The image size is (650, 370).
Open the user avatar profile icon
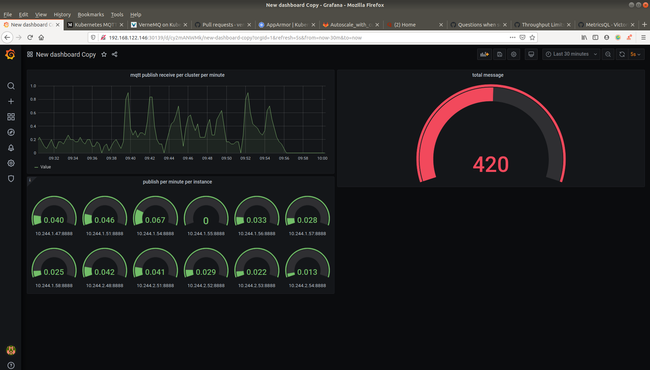(11, 350)
